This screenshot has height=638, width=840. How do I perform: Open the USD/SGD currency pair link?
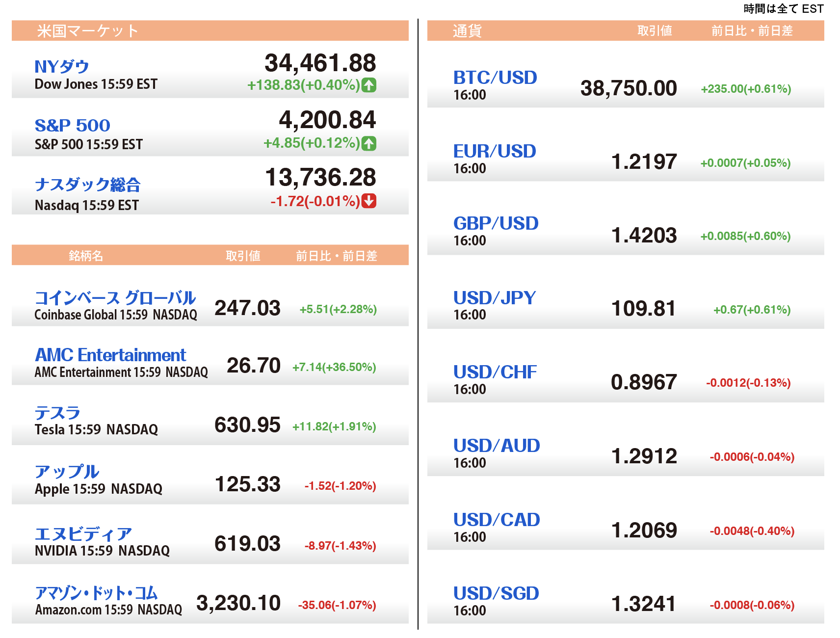(496, 593)
